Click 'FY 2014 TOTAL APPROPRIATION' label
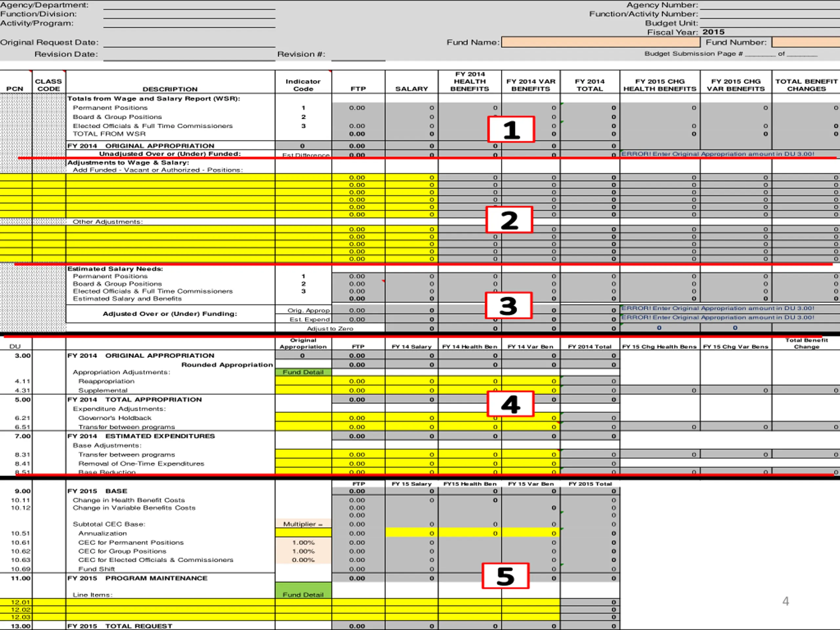 tap(135, 399)
